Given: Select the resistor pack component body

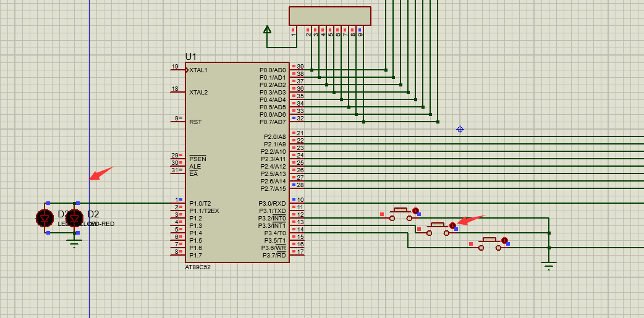Looking at the screenshot, I should click(x=330, y=16).
